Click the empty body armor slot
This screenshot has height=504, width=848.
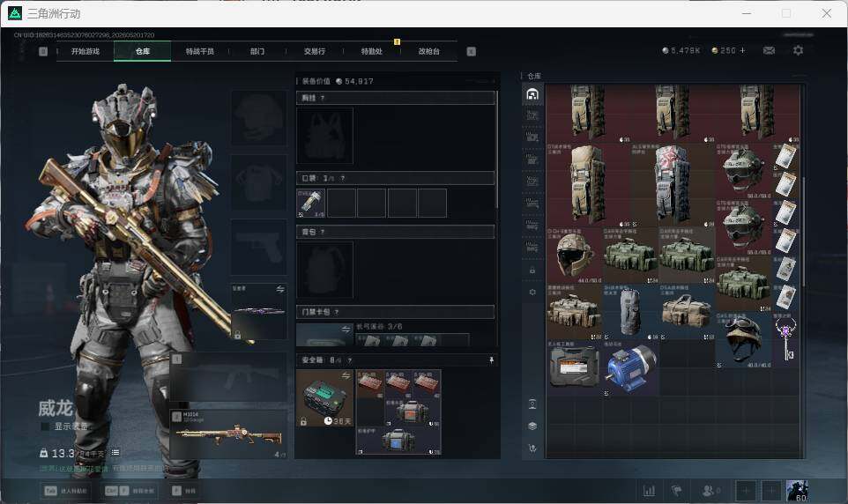(259, 182)
